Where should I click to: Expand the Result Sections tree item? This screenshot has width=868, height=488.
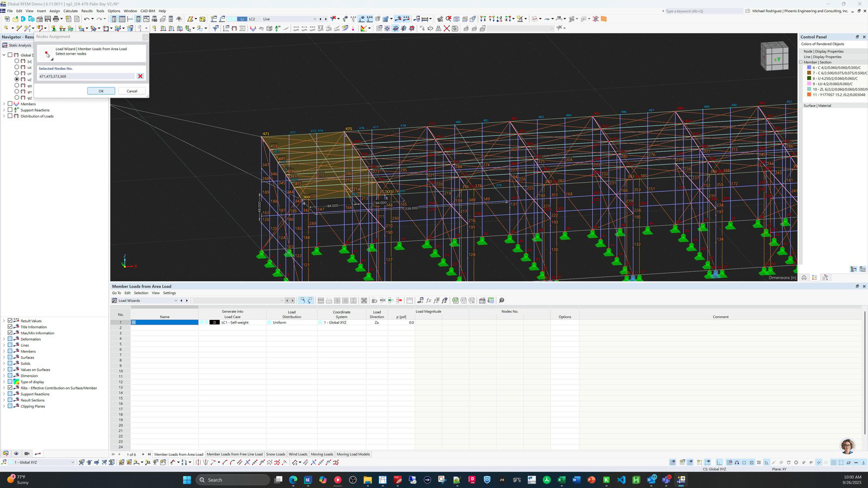4,400
